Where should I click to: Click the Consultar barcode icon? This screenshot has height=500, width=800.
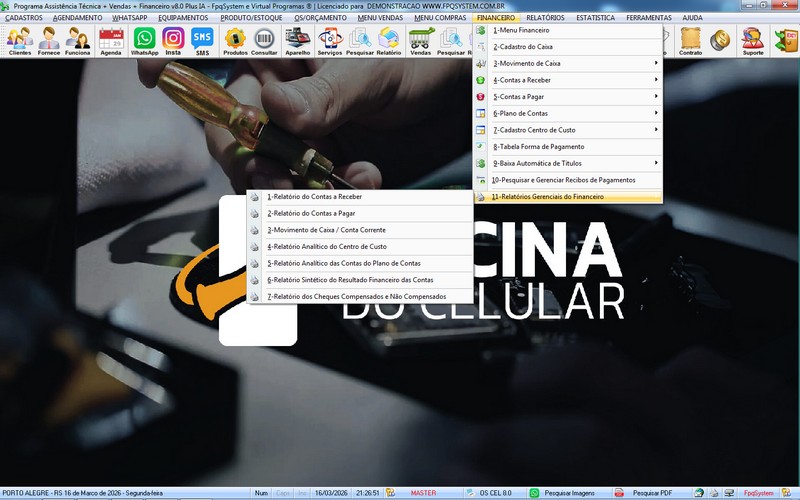[x=264, y=41]
